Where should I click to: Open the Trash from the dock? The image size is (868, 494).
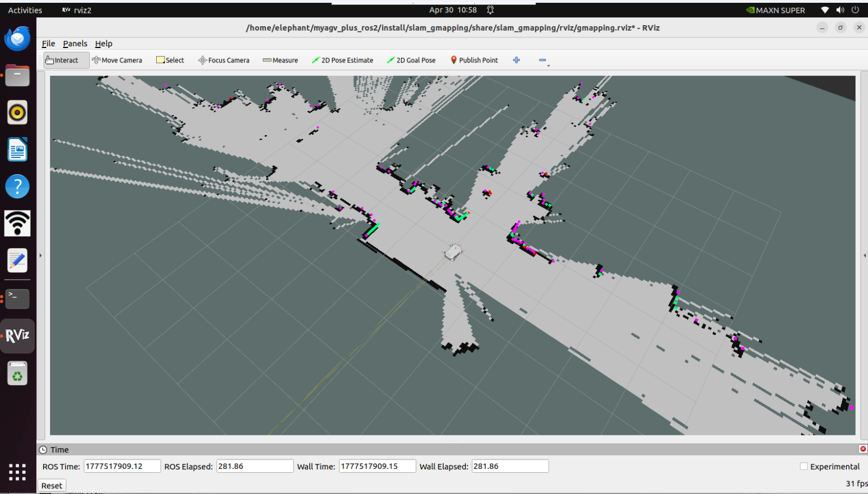point(17,373)
